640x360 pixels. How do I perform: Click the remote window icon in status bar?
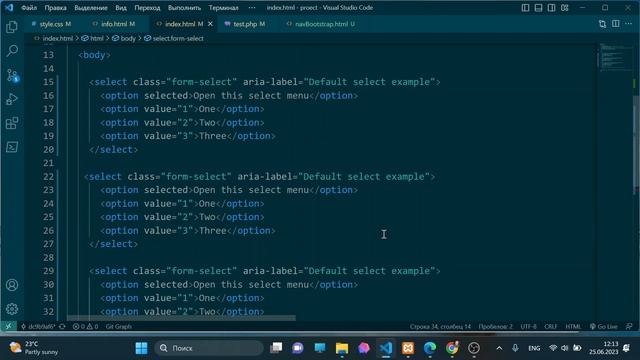(x=9, y=327)
